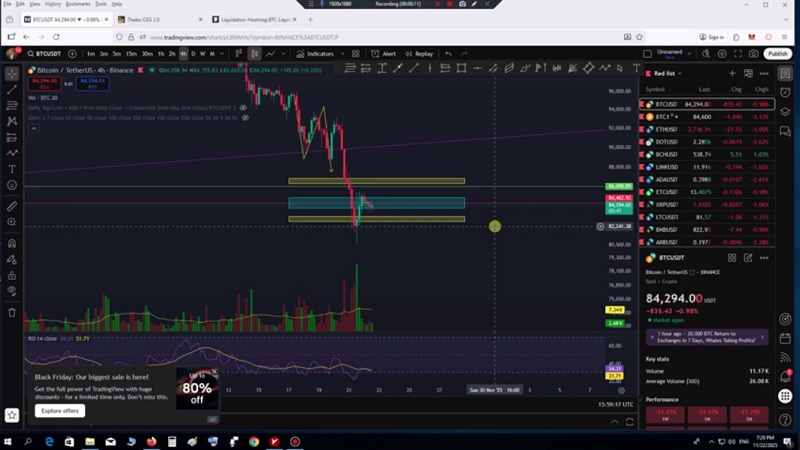Open the Alert creation icon
The width and height of the screenshot is (800, 450).
point(384,54)
